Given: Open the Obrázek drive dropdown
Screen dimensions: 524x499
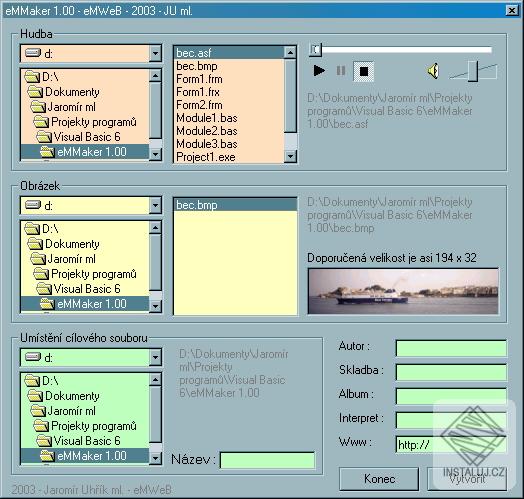Looking at the screenshot, I should click(x=155, y=205).
